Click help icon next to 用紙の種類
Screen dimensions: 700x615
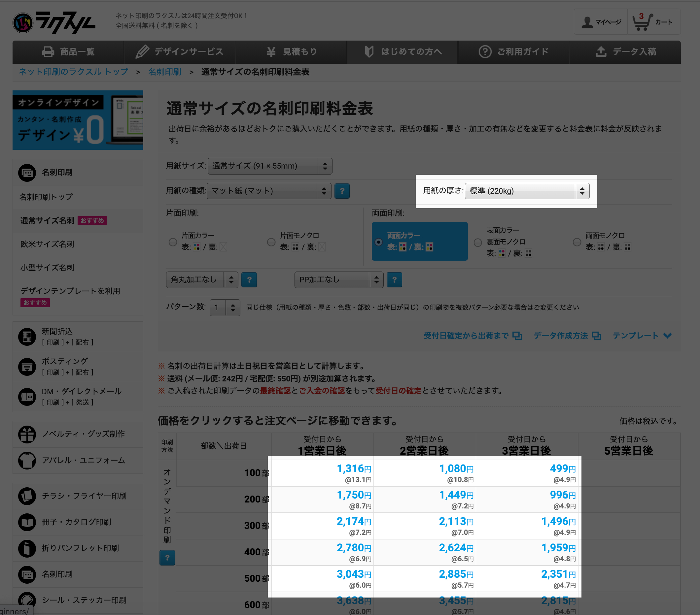(341, 191)
